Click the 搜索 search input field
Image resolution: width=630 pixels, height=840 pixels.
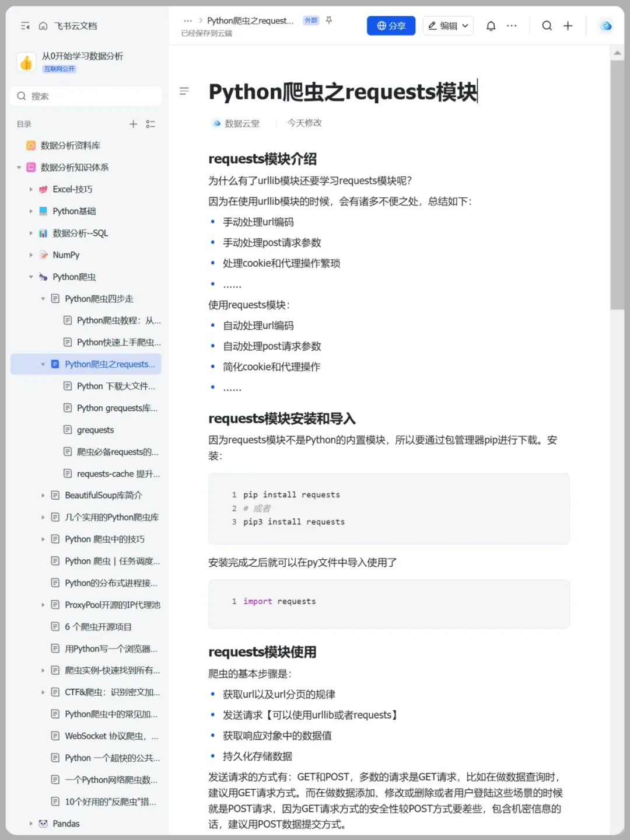tap(86, 96)
